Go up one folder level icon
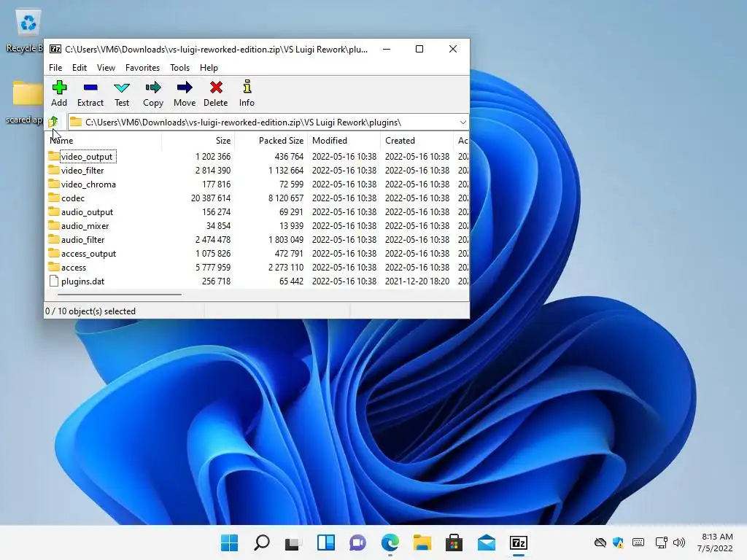The width and height of the screenshot is (747, 560). 53,122
